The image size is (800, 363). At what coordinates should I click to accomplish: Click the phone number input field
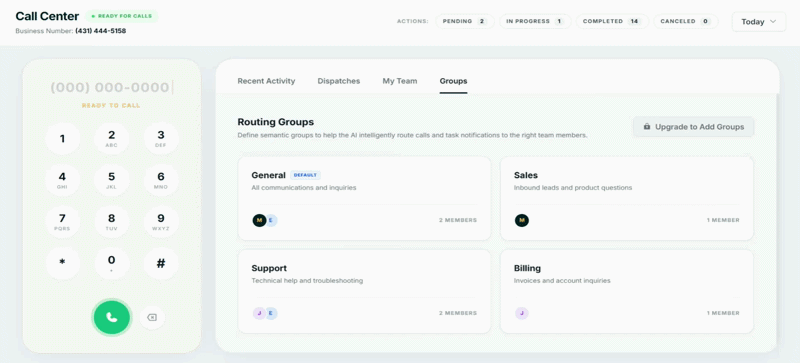pos(112,87)
